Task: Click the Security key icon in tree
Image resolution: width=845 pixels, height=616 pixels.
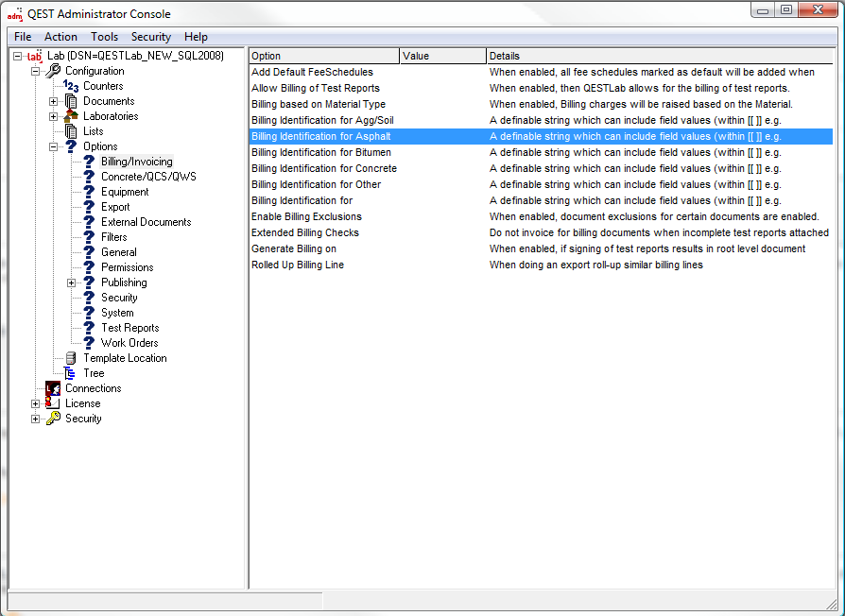Action: coord(53,419)
